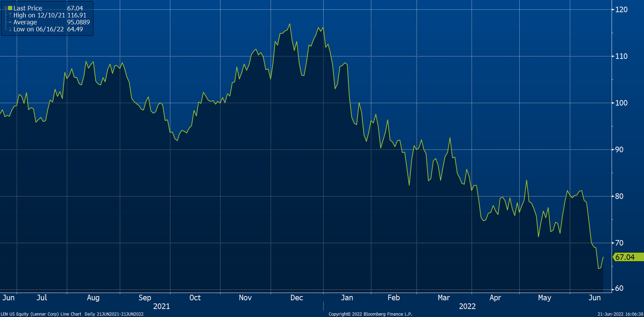Screen dimensions: 644x317
Task: Click the Bloomberg Finance copyright notice
Action: [x=371, y=314]
